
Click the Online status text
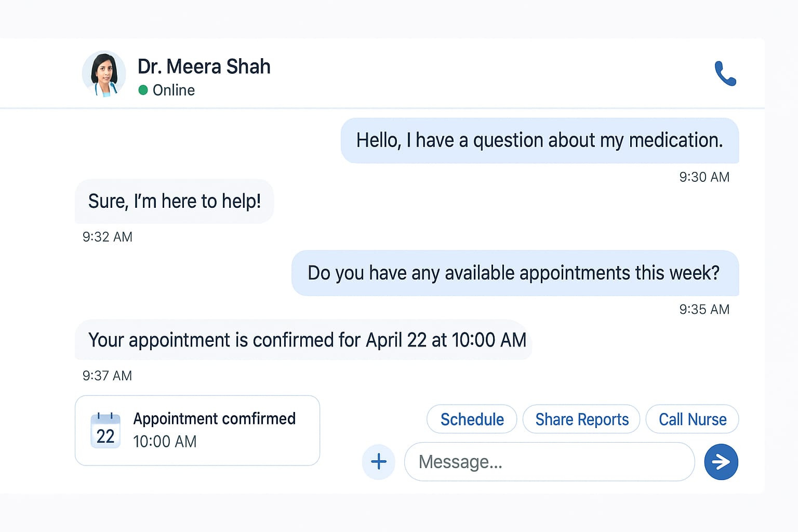(174, 90)
